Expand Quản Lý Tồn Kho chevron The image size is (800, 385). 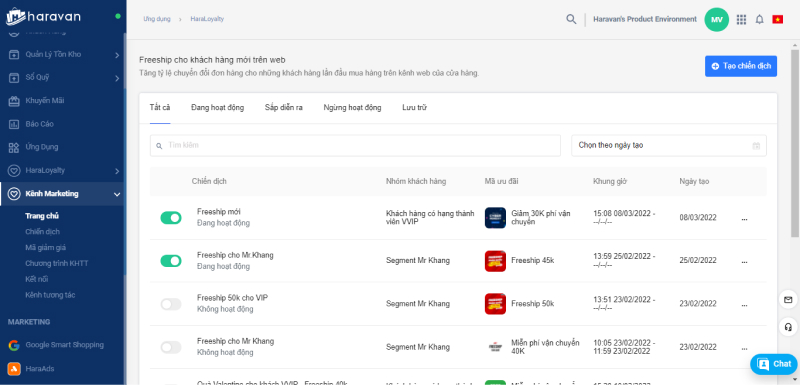click(x=117, y=55)
